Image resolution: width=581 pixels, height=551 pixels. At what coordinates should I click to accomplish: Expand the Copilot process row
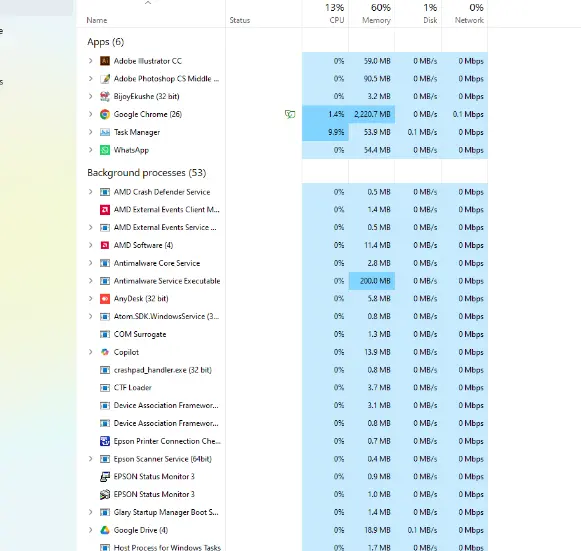click(x=90, y=352)
